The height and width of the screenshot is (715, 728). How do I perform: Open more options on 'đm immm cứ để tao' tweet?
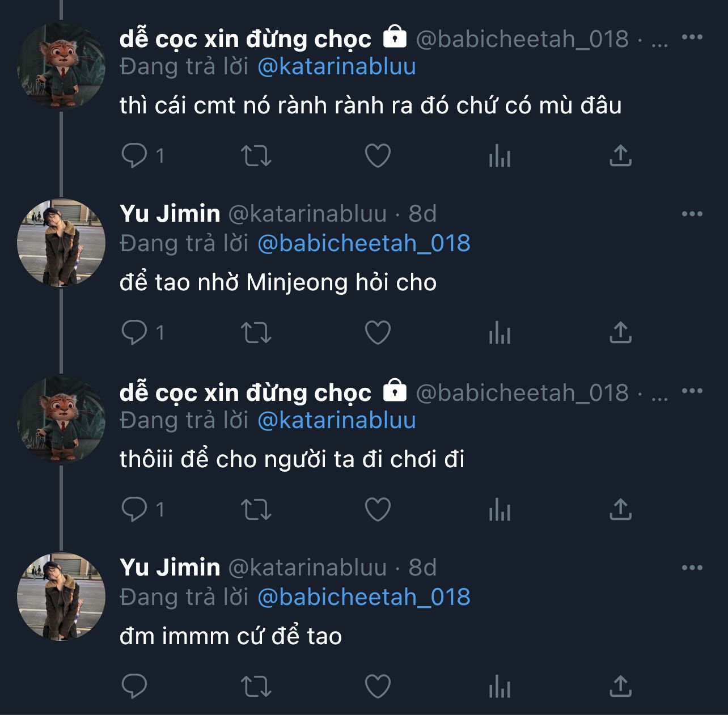pos(692,568)
